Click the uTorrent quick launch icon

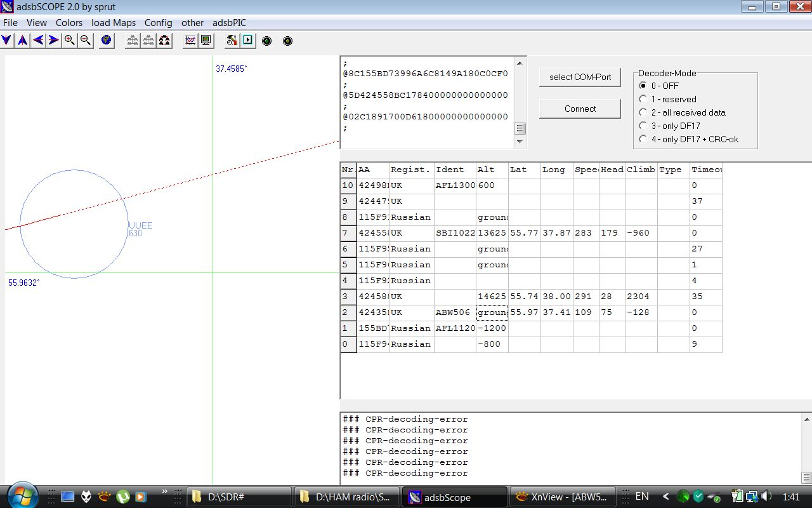[x=123, y=497]
